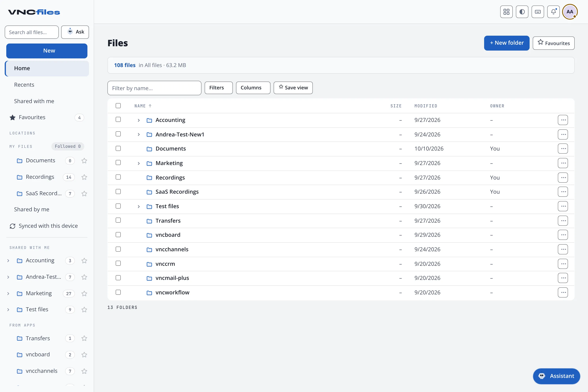Viewport: 588px width, 392px height.
Task: Star the Recordings folder in the sidebar
Action: tap(84, 177)
